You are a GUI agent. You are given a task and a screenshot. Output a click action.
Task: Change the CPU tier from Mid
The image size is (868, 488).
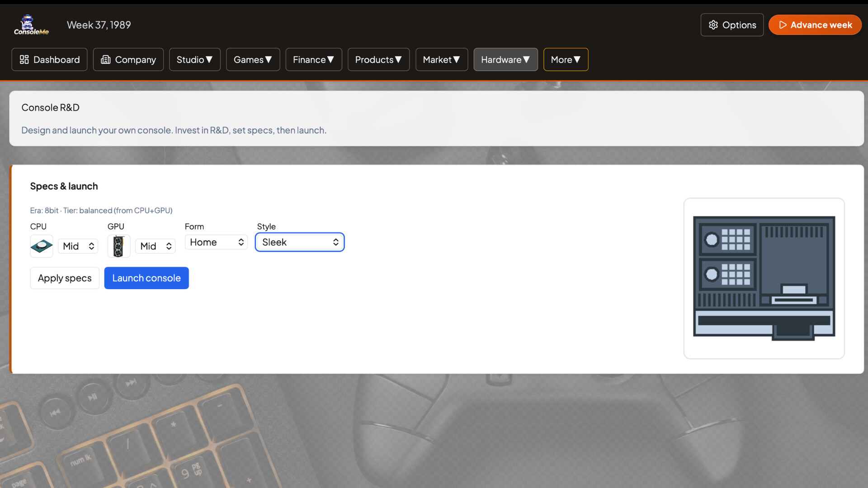coord(77,246)
